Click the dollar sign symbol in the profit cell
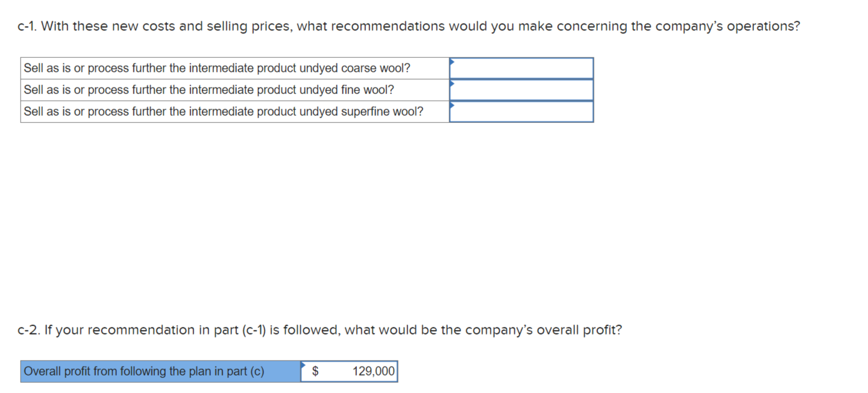Screen dimensions: 868x393 click(x=314, y=371)
